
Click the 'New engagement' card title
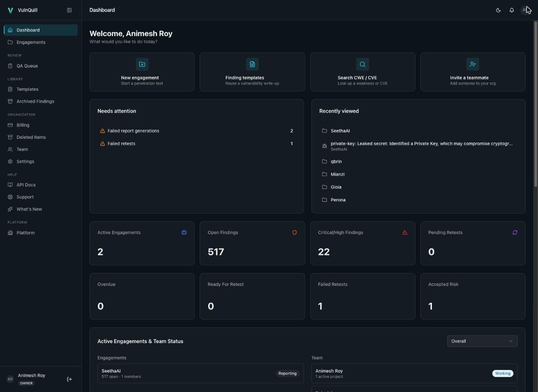point(140,77)
